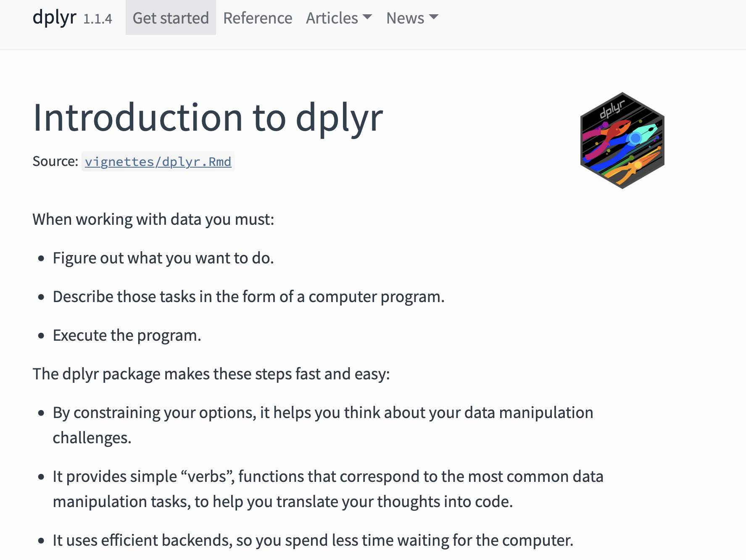Click the 1.1.4 version label
Image resolution: width=746 pixels, height=560 pixels.
tap(98, 19)
